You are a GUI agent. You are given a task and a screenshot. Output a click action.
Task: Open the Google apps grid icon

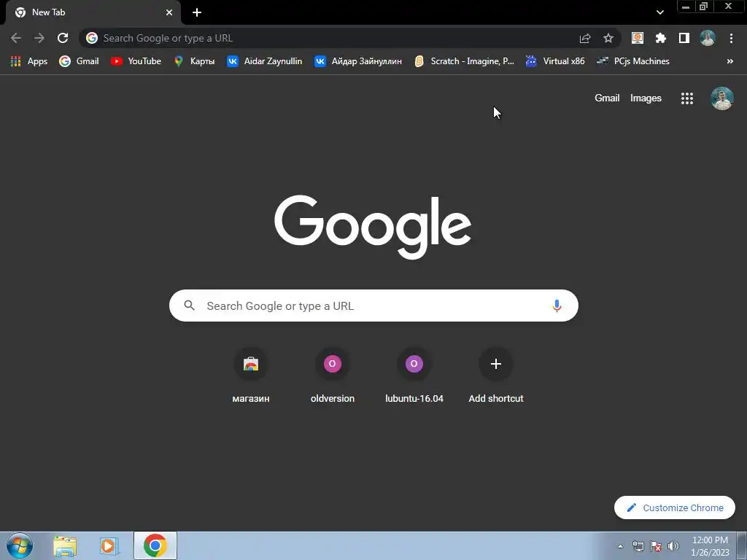pyautogui.click(x=687, y=98)
